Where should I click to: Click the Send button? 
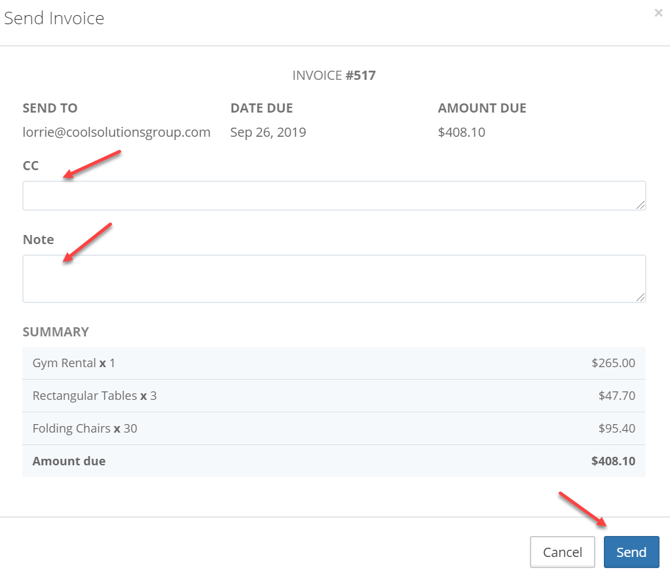click(631, 552)
